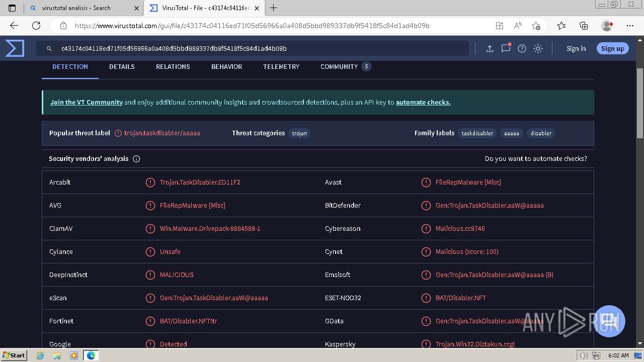Click the alert icon beside popular threat label
The width and height of the screenshot is (644, 362).
118,133
